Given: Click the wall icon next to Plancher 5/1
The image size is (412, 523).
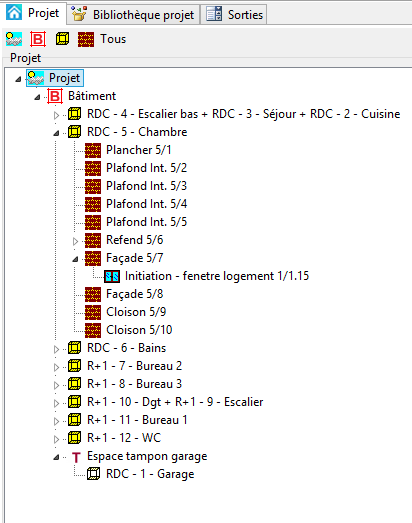Looking at the screenshot, I should click(93, 150).
